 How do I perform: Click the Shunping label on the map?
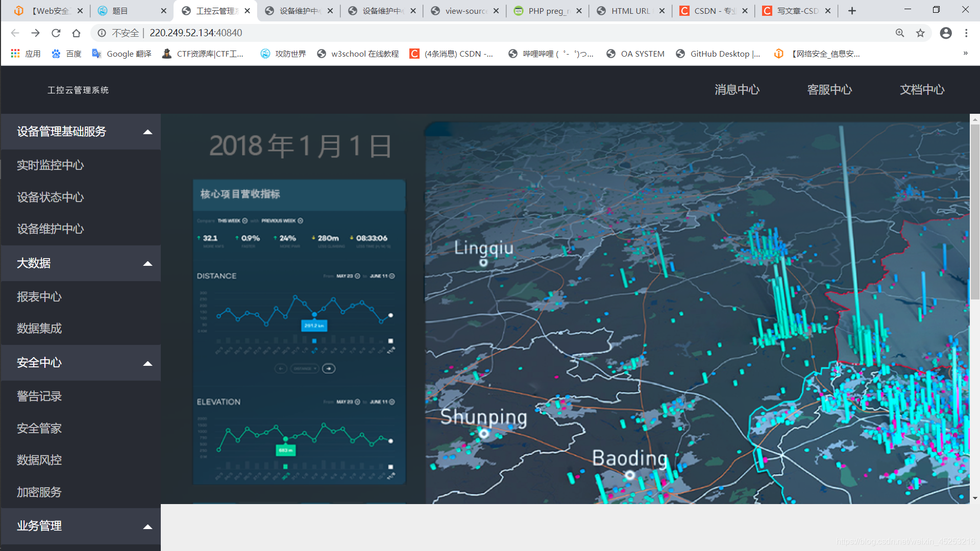point(483,417)
